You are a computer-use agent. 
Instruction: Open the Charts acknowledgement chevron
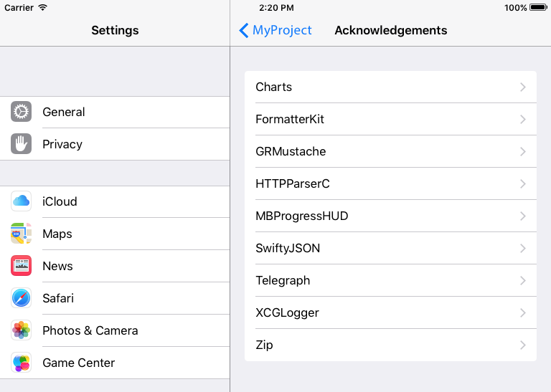(523, 87)
